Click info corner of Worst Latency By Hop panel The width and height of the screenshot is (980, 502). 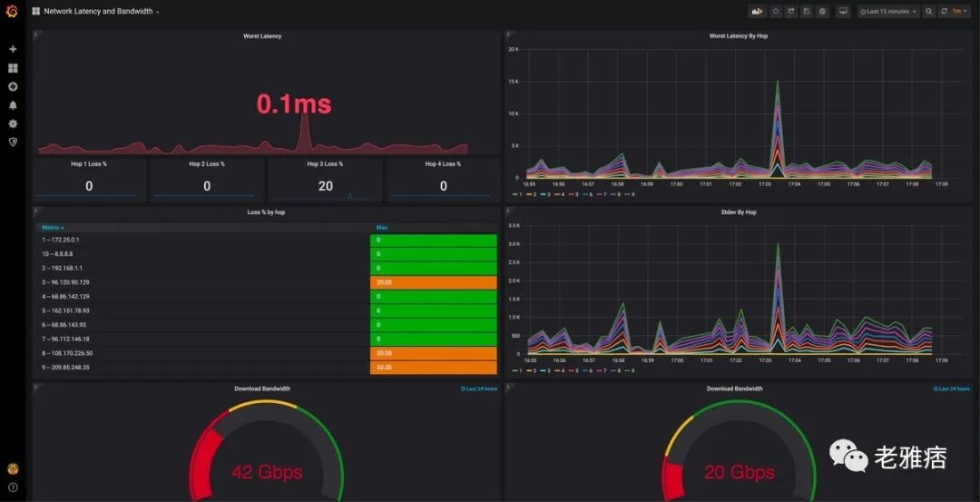point(507,34)
